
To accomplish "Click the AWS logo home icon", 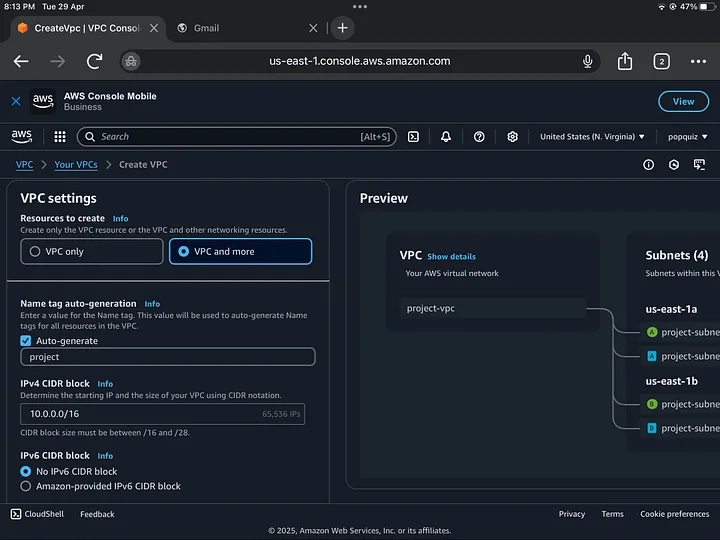I will click(22, 136).
